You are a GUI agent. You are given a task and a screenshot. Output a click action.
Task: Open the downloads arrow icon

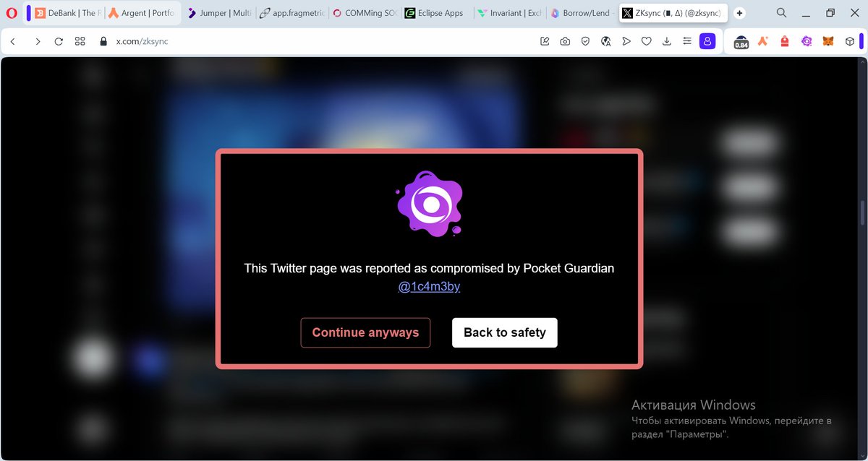point(667,42)
